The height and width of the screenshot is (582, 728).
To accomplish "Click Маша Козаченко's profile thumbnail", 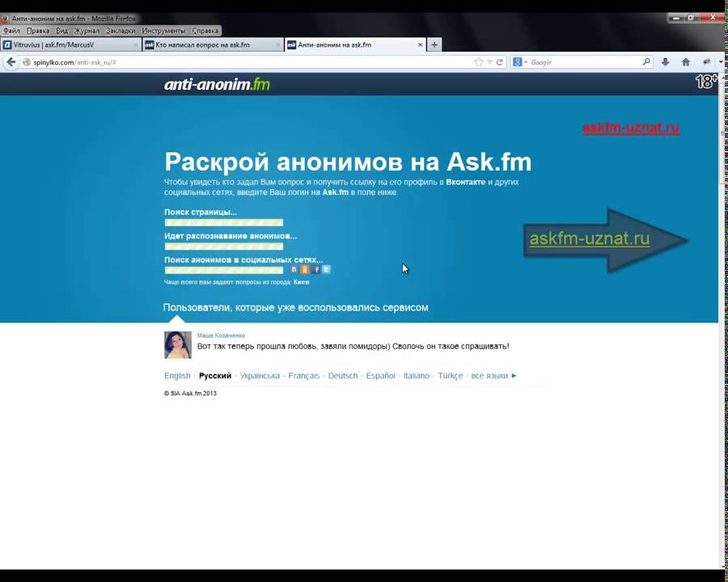I will [x=178, y=344].
